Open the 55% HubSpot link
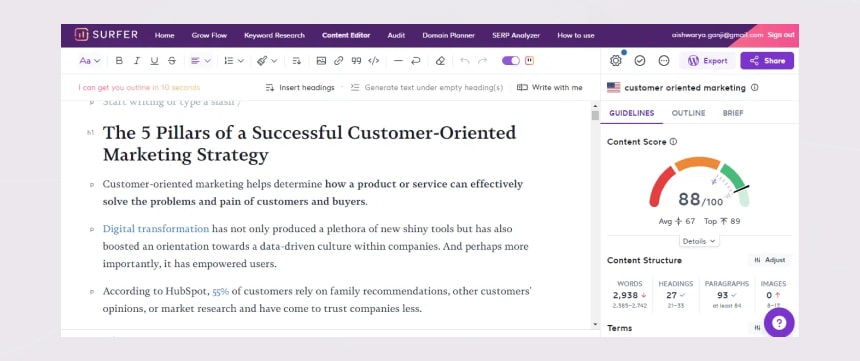860x361 pixels. pos(220,291)
